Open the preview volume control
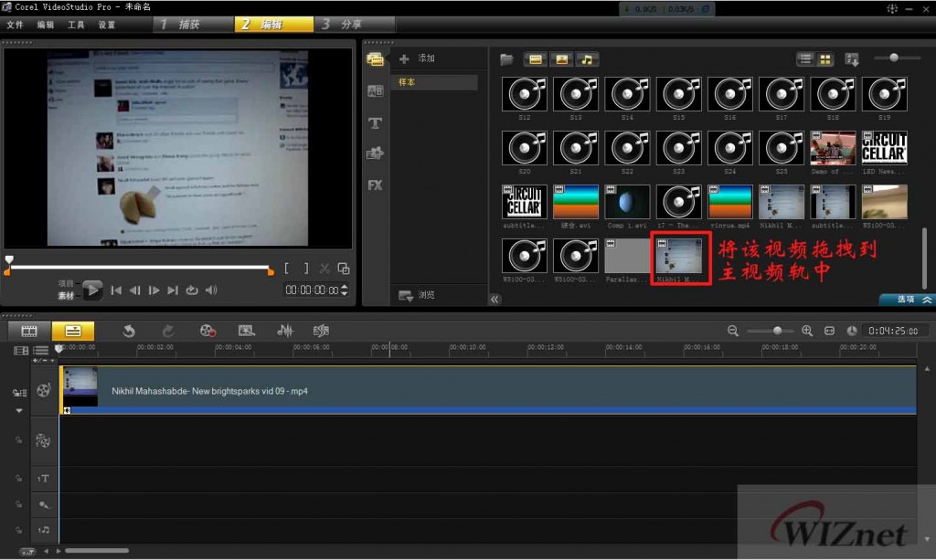The height and width of the screenshot is (560, 936). [211, 291]
